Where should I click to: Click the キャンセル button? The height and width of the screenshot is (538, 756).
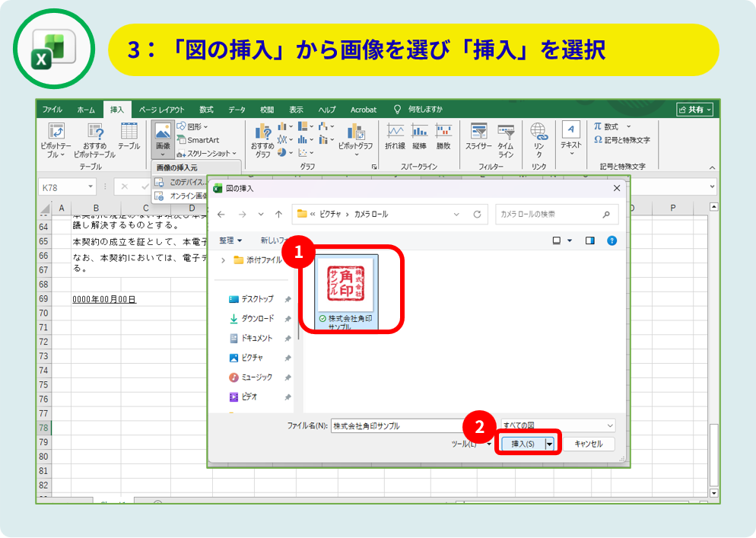coord(588,444)
